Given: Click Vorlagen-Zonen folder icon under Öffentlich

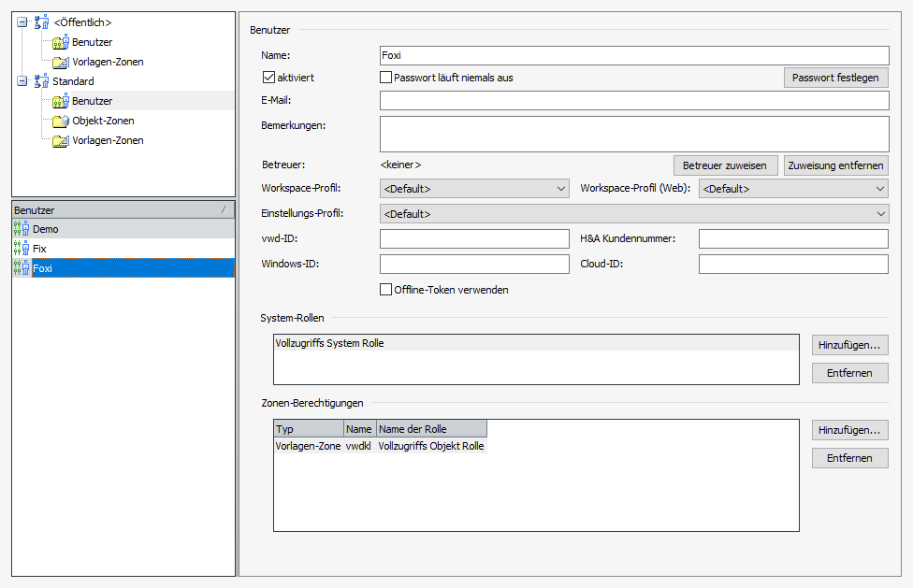Looking at the screenshot, I should [x=61, y=62].
